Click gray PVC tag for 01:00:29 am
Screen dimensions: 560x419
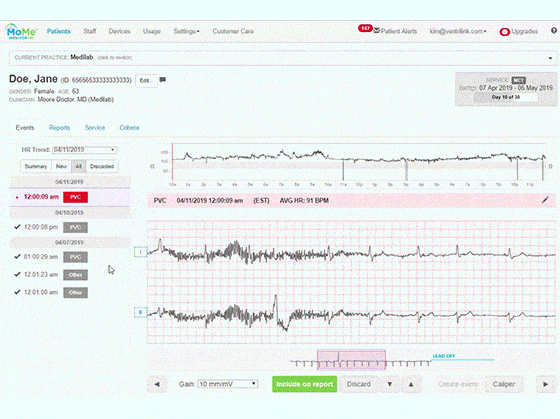coord(75,257)
